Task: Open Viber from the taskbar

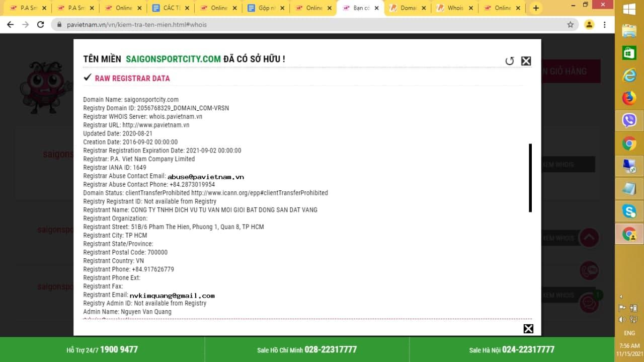Action: [x=629, y=120]
